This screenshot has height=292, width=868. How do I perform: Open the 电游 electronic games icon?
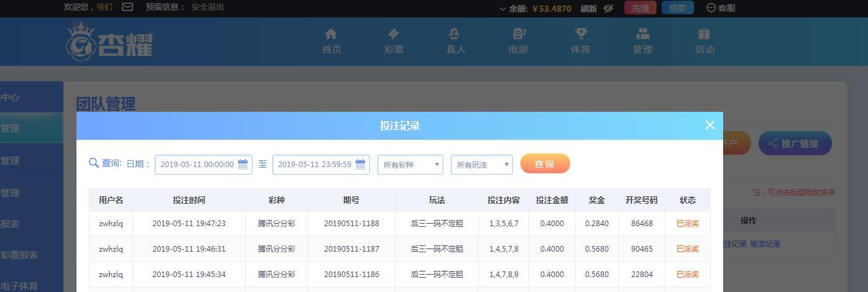tap(518, 34)
